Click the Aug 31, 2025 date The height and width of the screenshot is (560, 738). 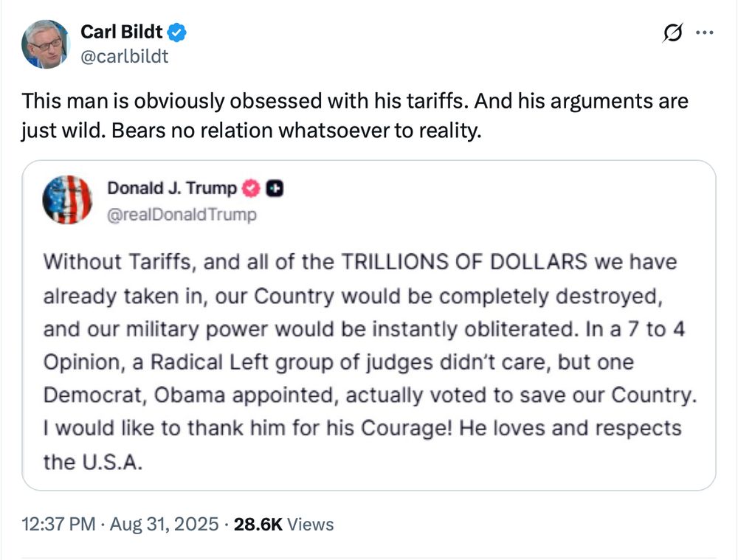click(x=165, y=525)
